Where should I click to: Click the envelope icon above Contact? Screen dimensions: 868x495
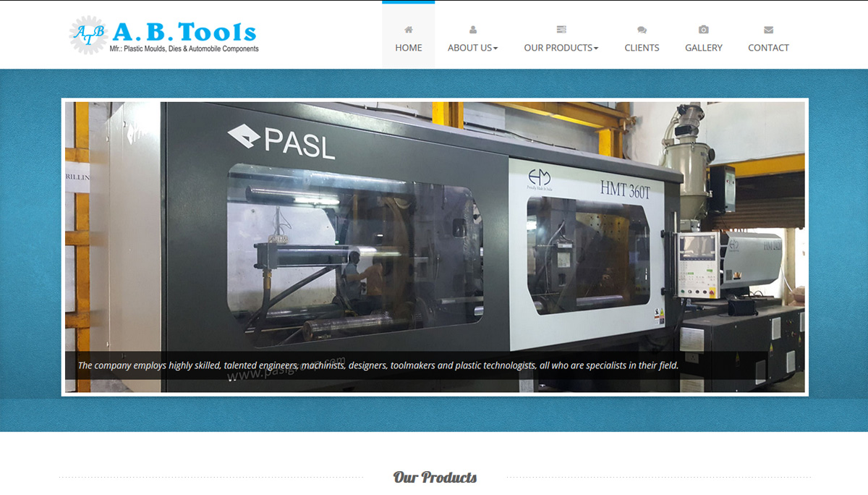tap(768, 30)
